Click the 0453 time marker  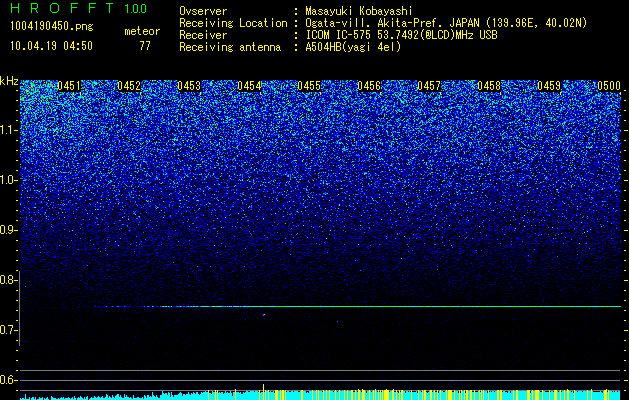pyautogui.click(x=189, y=86)
